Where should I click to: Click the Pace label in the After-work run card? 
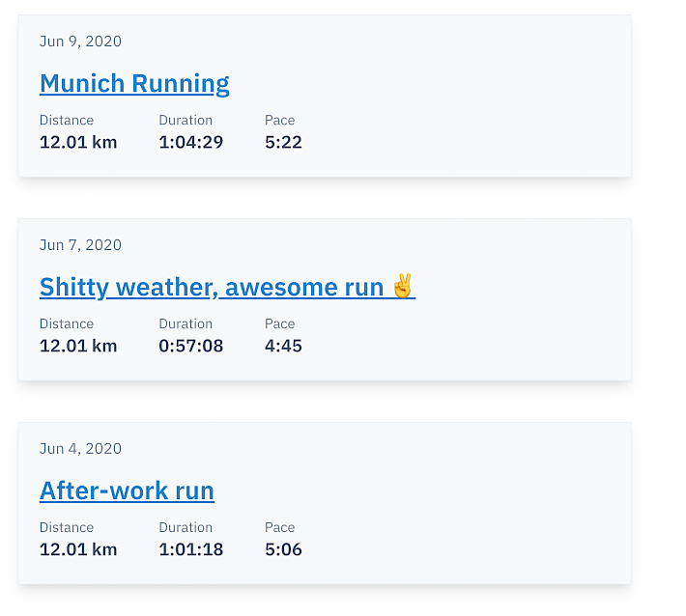pos(279,528)
